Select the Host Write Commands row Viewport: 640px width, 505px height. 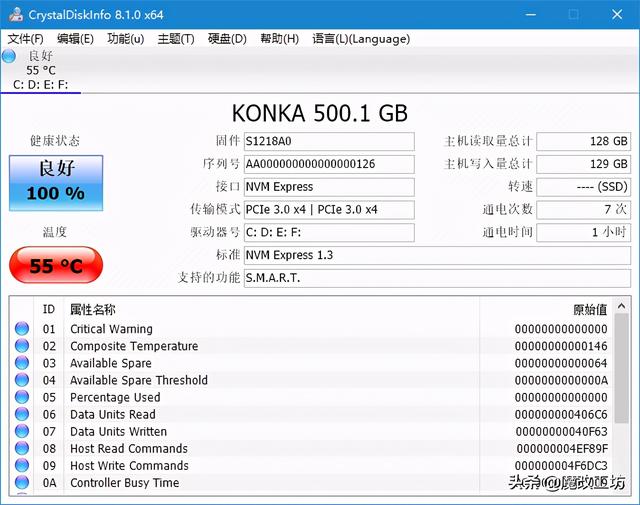[311, 465]
